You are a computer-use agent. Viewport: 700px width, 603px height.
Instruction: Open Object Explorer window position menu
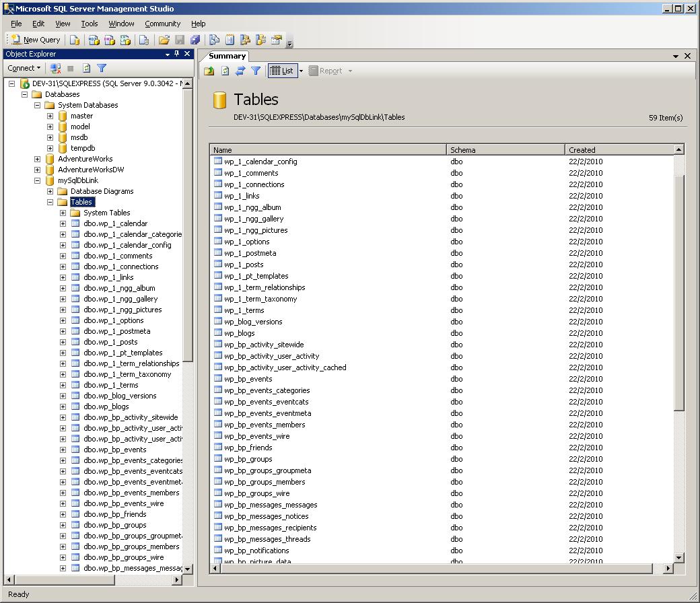[168, 55]
